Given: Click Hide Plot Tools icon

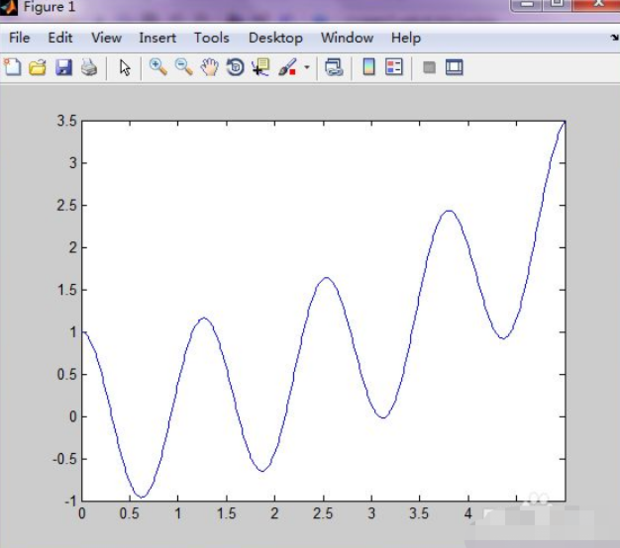Looking at the screenshot, I should [x=429, y=67].
